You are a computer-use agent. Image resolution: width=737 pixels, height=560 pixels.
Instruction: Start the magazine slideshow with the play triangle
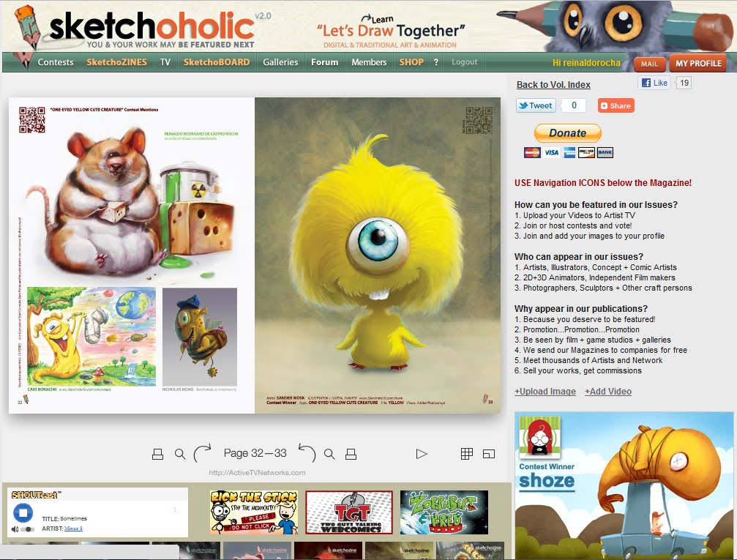point(422,454)
